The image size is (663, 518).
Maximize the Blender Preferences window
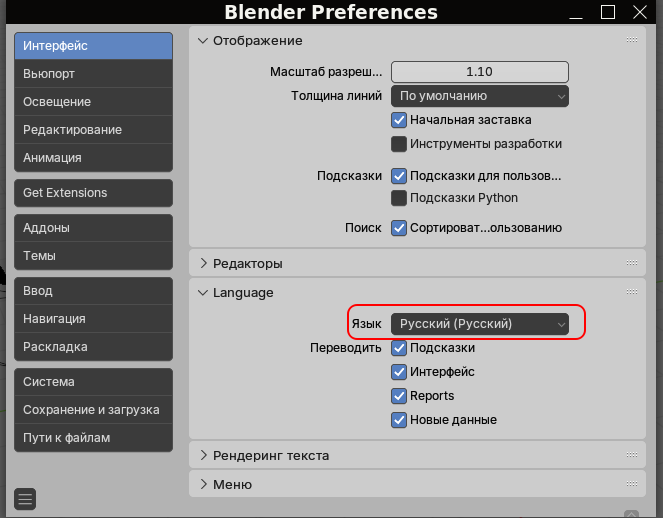click(x=607, y=12)
